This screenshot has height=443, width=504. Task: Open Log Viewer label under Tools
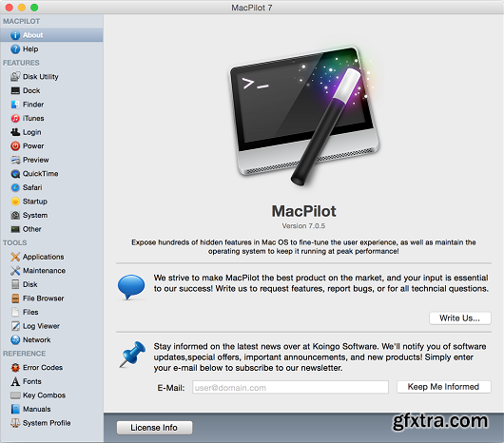[x=41, y=326]
